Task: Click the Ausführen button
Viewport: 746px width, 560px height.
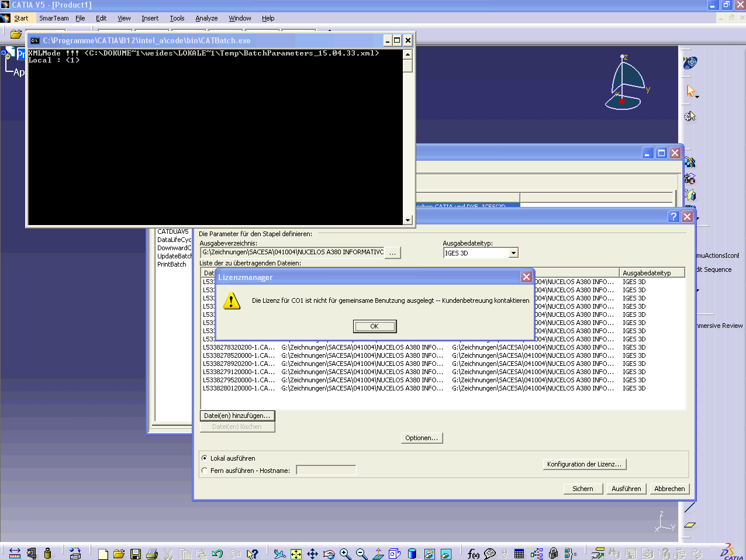Action: coord(626,489)
